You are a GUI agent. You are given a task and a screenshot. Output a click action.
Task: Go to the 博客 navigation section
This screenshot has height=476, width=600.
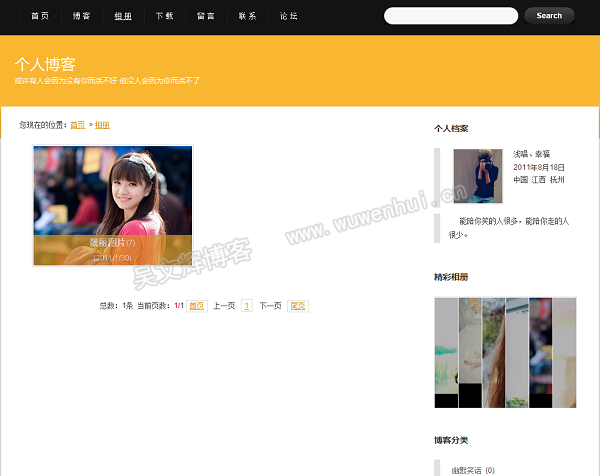[x=81, y=16]
